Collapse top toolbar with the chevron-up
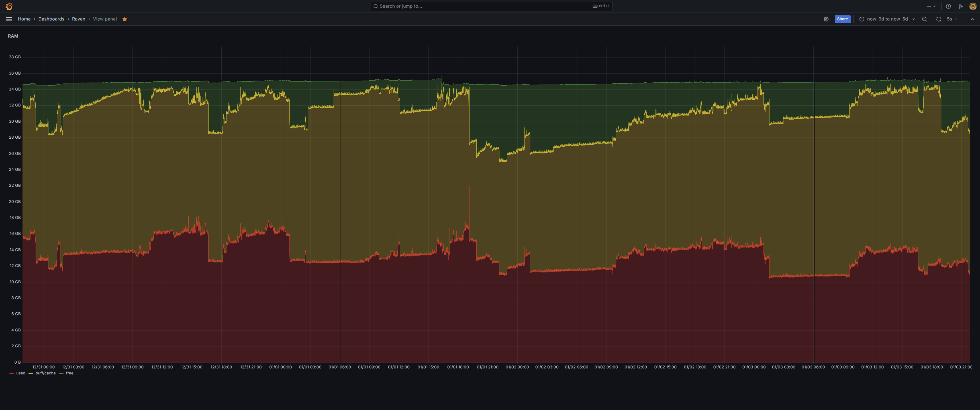This screenshot has width=980, height=410. (x=972, y=19)
